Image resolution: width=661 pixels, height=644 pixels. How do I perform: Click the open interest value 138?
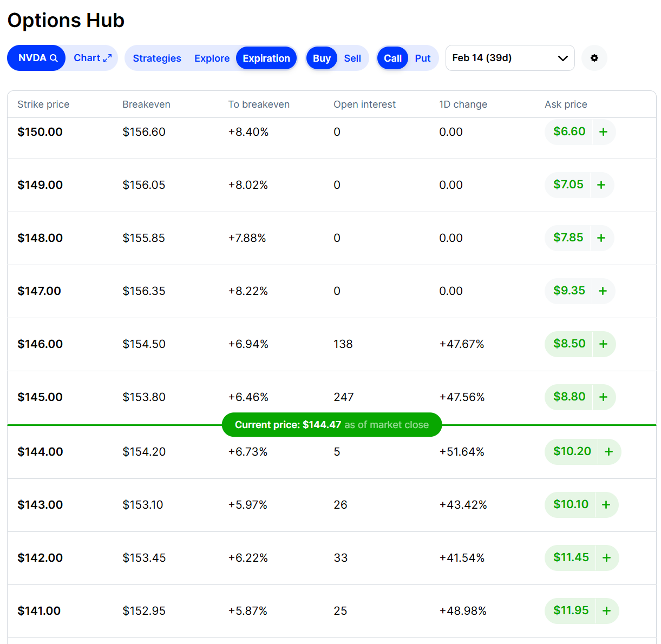(x=343, y=344)
